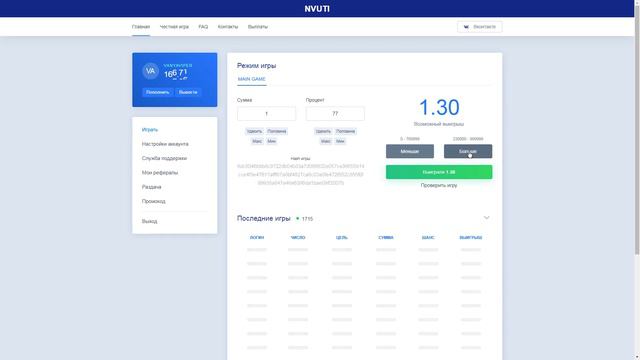Viewport: 640px width, 360px height.
Task: Click the СУММА column header
Action: 386,238
